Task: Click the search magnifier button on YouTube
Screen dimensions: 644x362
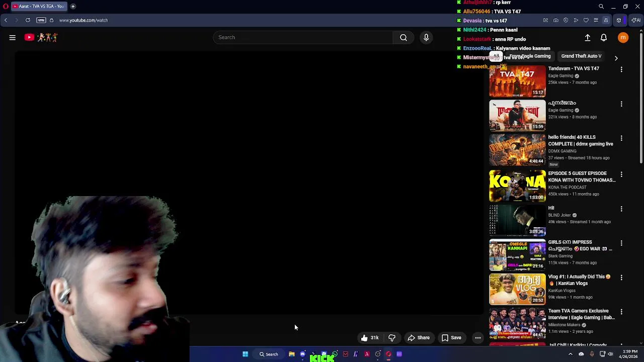Action: click(x=404, y=37)
